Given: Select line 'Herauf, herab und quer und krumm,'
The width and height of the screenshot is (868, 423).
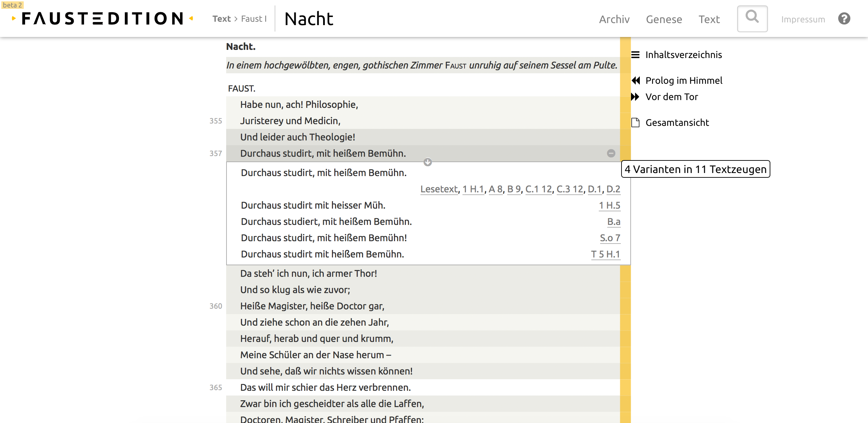Looking at the screenshot, I should [423, 339].
